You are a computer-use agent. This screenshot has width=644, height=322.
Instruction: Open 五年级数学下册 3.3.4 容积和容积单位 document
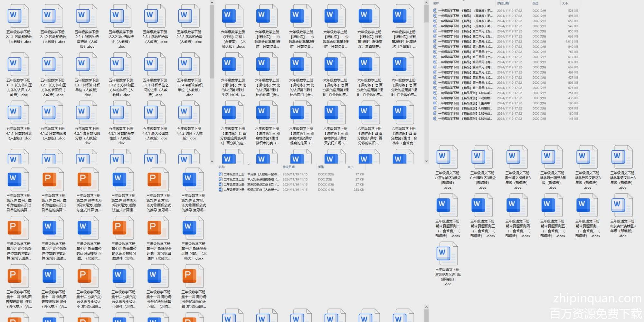tap(189, 64)
